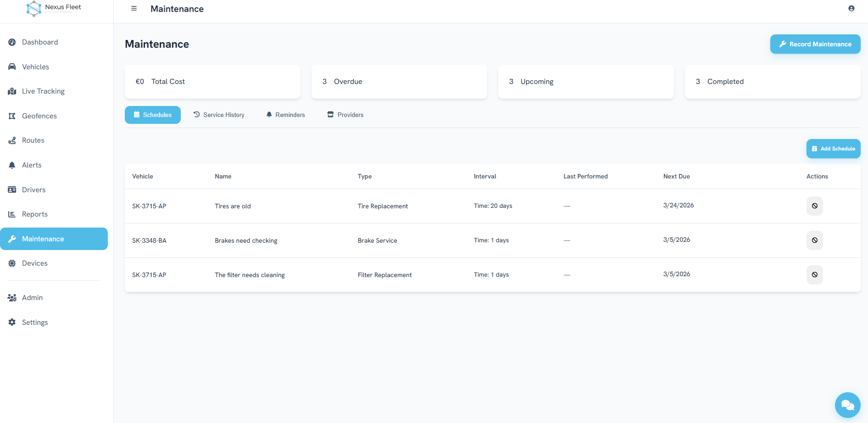Select the Completed summary card
The image size is (868, 423).
tap(773, 82)
